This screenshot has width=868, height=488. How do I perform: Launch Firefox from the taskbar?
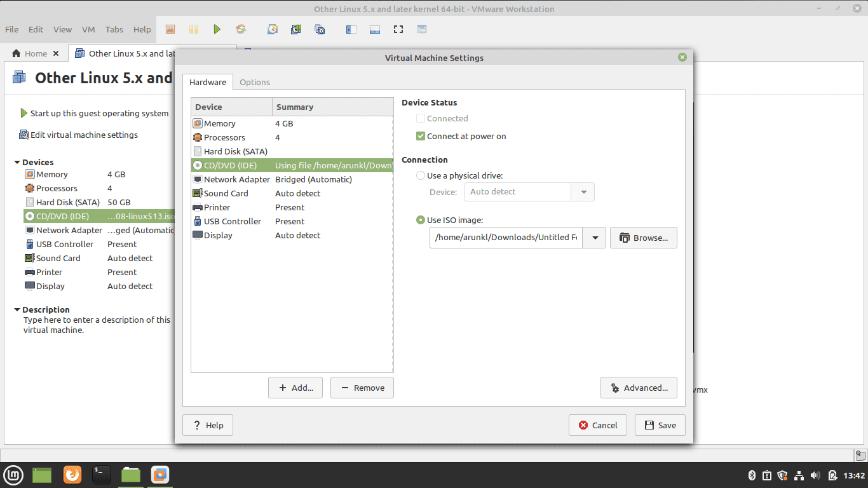(x=72, y=475)
